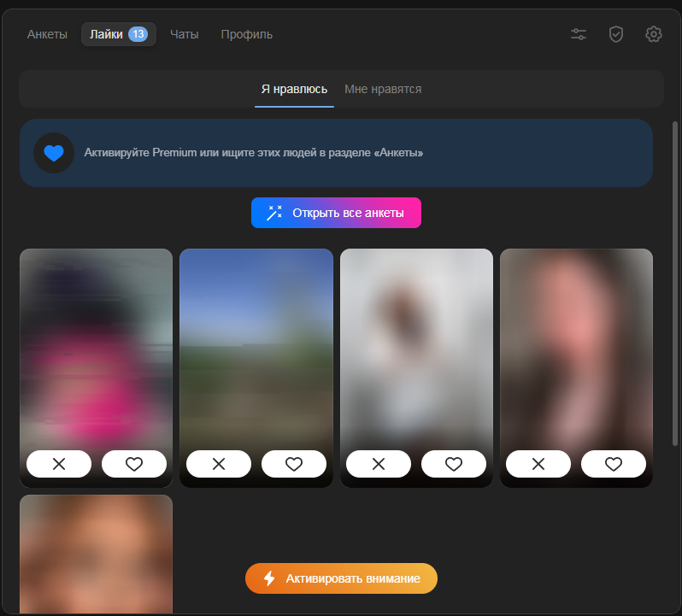Like the pink-shirt blurred profile
Viewport: 682px width, 616px height.
(x=134, y=464)
